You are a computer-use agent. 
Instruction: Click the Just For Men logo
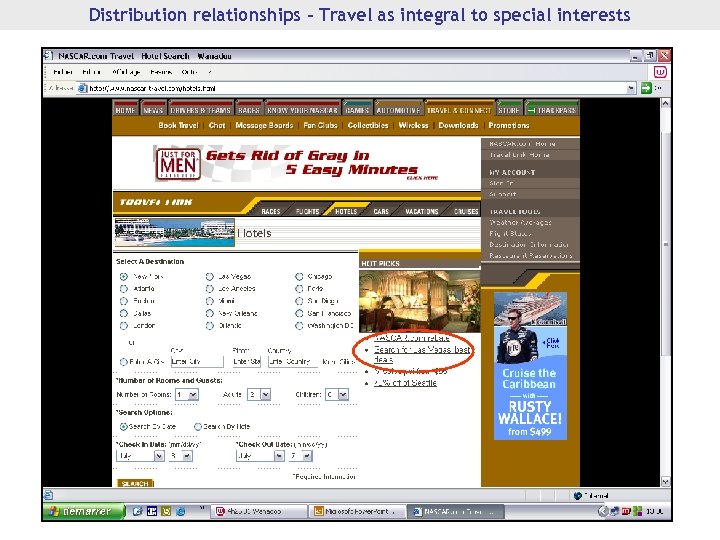pyautogui.click(x=179, y=163)
